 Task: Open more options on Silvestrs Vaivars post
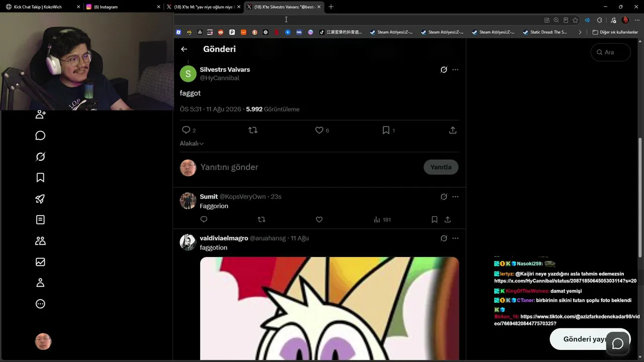[455, 70]
